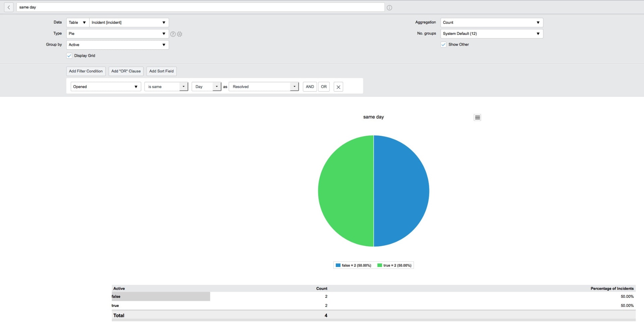
Task: Click the info icon beside report name
Action: (389, 8)
